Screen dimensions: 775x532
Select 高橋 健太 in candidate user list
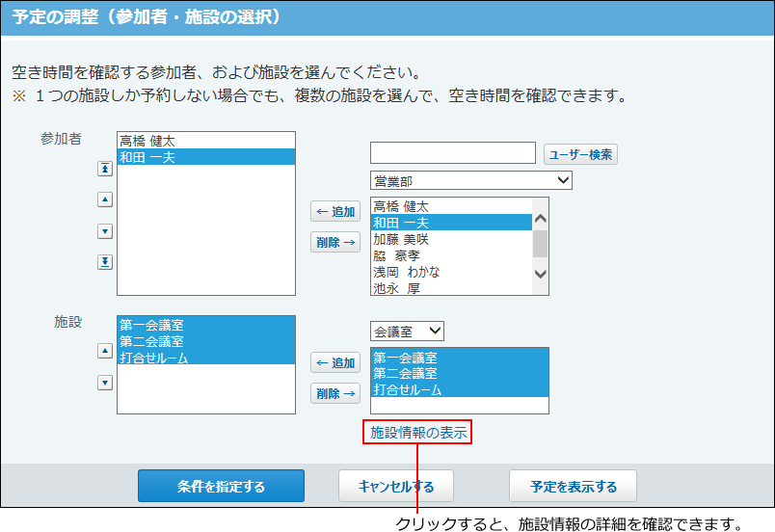451,206
